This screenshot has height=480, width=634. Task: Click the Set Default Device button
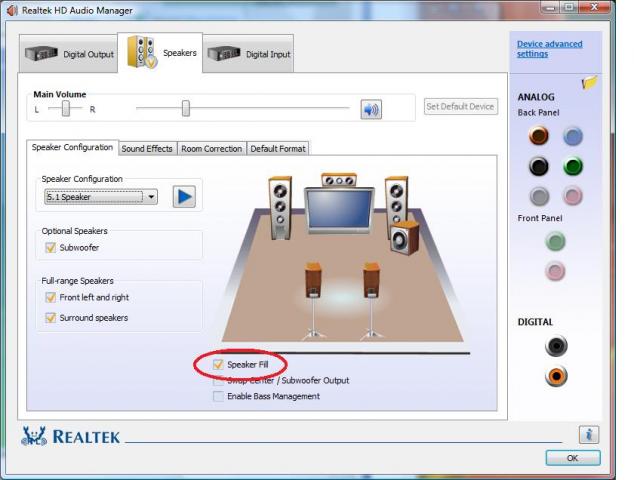461,106
